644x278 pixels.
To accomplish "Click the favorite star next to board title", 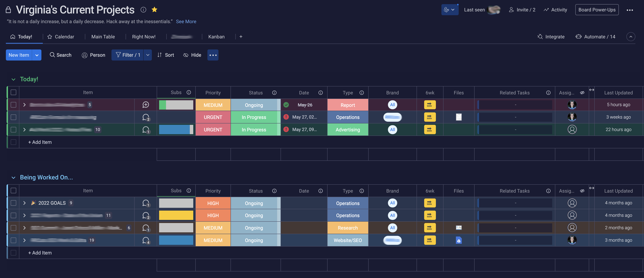I will pyautogui.click(x=154, y=10).
